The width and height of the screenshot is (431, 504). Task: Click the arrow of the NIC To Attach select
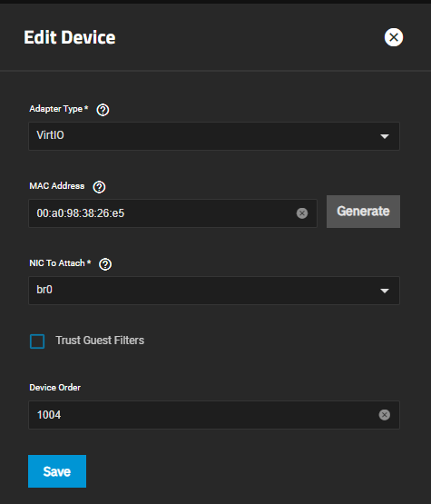(385, 291)
